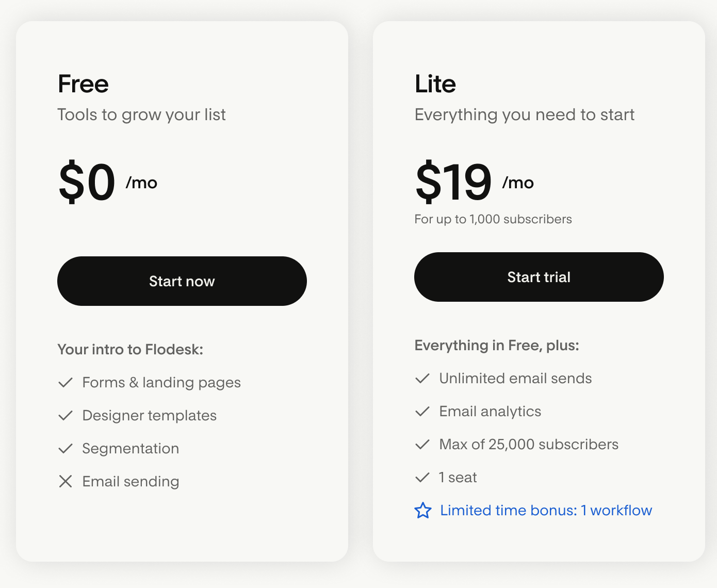Viewport: 717px width, 588px height.
Task: Click the blue star bonus icon
Action: [423, 511]
